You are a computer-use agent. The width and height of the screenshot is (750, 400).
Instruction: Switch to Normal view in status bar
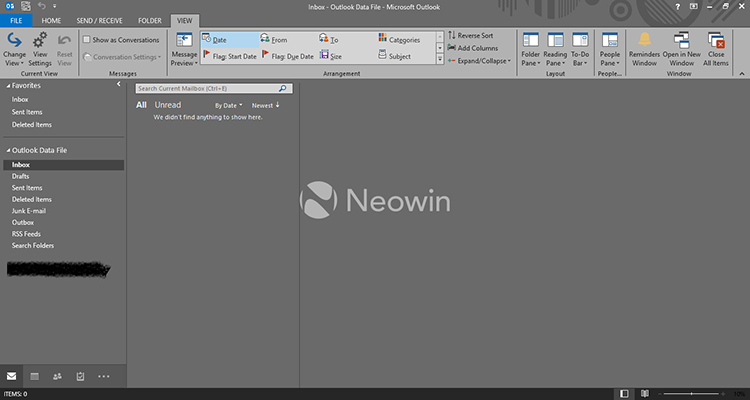coord(624,394)
